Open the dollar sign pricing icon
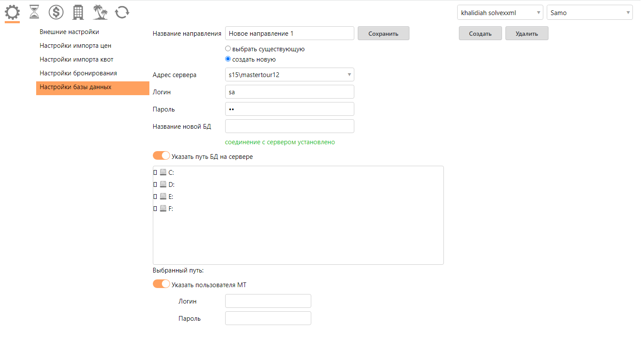Viewport: 644px width, 347px height. pyautogui.click(x=56, y=12)
